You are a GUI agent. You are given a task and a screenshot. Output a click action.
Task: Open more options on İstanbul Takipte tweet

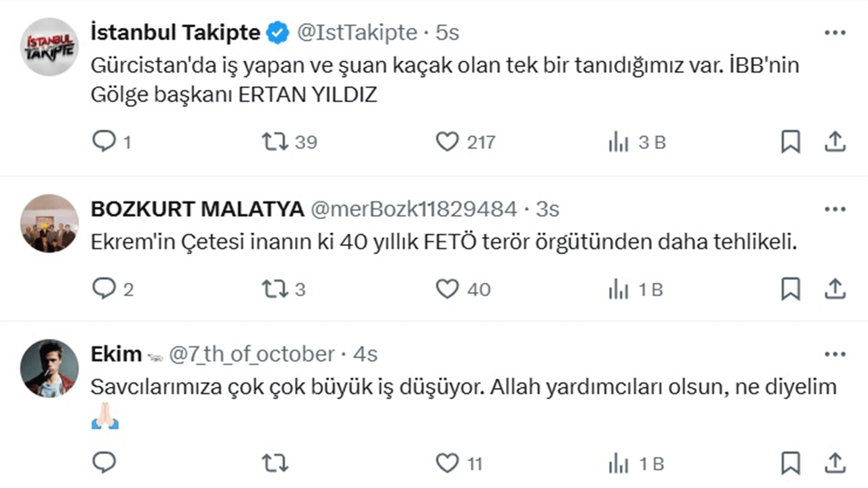click(835, 33)
